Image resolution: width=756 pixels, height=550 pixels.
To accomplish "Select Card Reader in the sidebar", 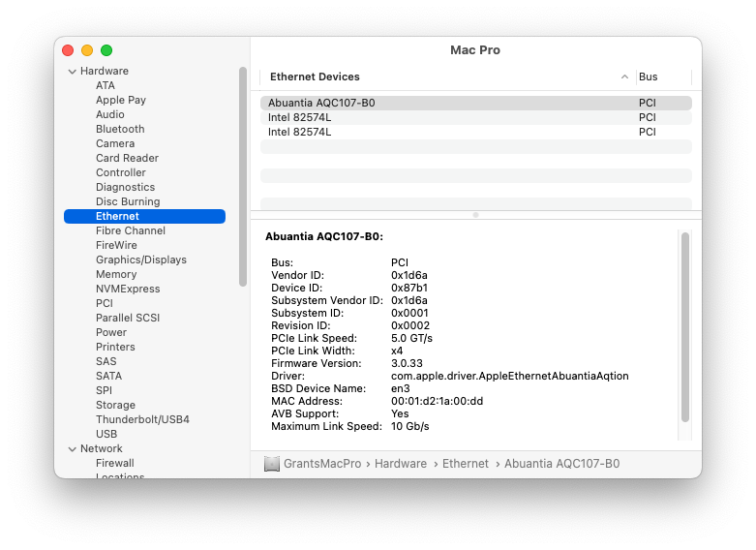I will coord(127,158).
